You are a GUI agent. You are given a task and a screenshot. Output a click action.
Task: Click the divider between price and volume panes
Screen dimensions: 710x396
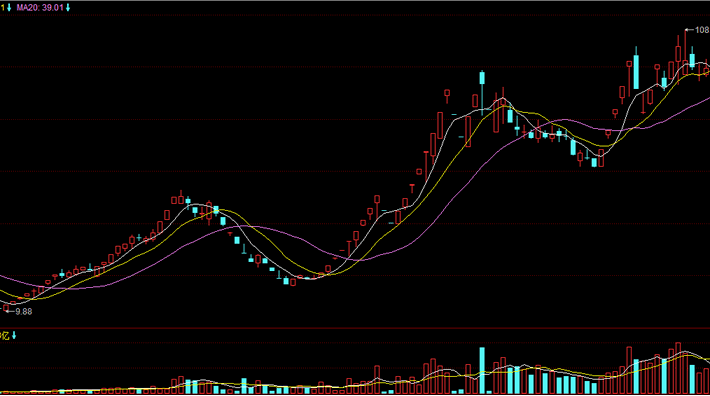[355, 328]
